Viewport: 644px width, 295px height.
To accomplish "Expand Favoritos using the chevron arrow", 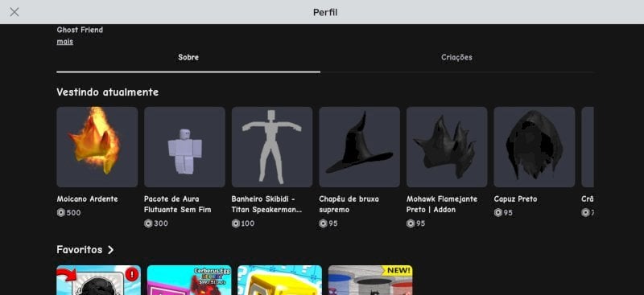I will point(110,250).
